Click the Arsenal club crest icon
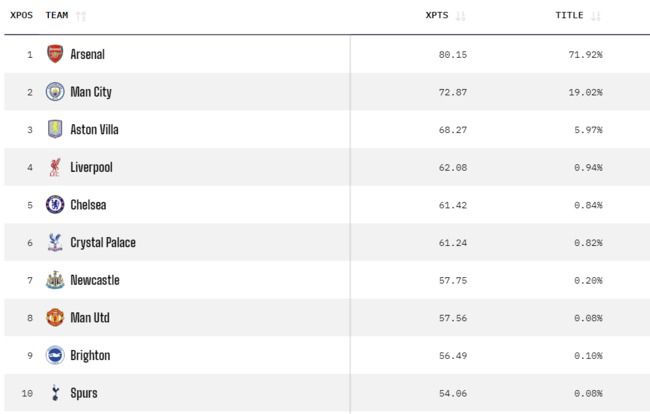Image resolution: width=650 pixels, height=414 pixels. point(55,54)
